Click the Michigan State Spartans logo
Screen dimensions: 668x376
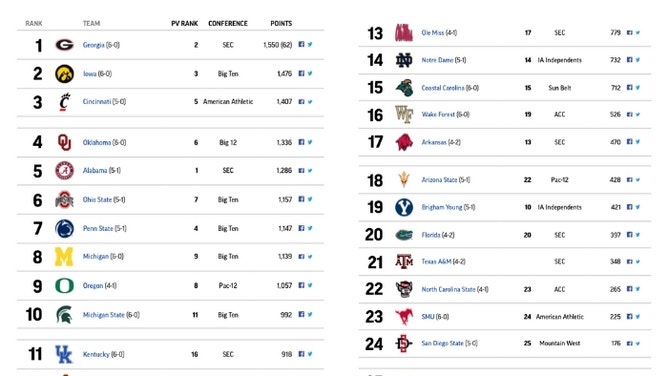pos(64,315)
